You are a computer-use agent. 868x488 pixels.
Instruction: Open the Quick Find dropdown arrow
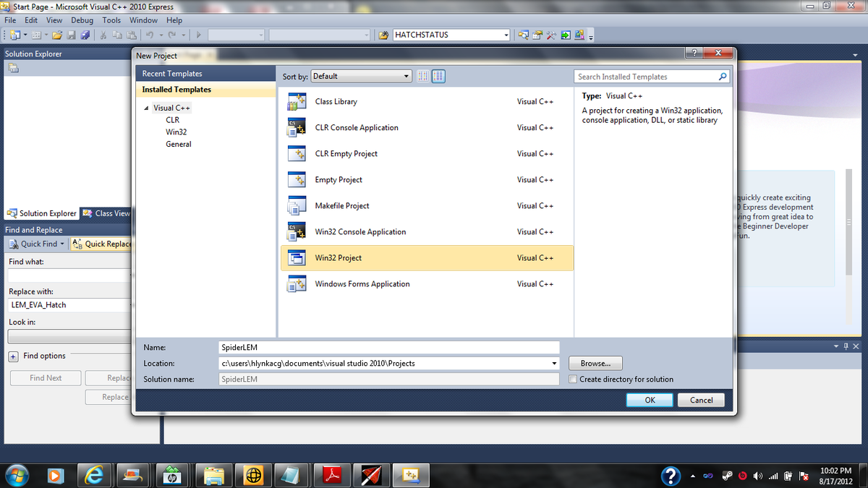click(62, 244)
